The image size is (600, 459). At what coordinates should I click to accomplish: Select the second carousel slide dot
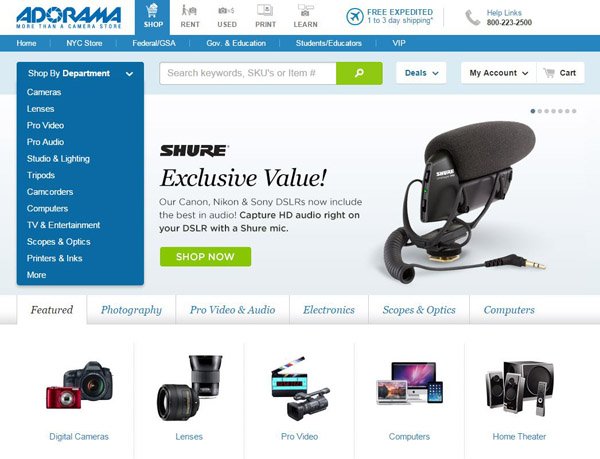[540, 111]
